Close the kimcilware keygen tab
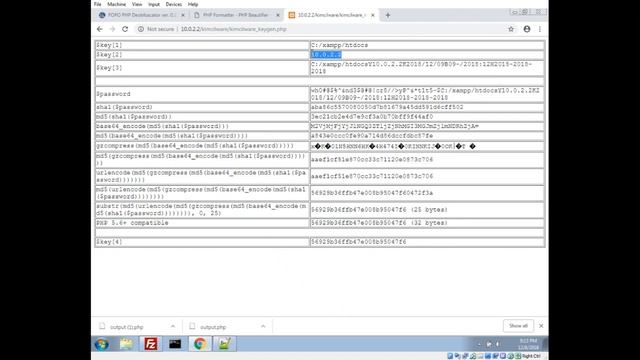 coord(373,15)
